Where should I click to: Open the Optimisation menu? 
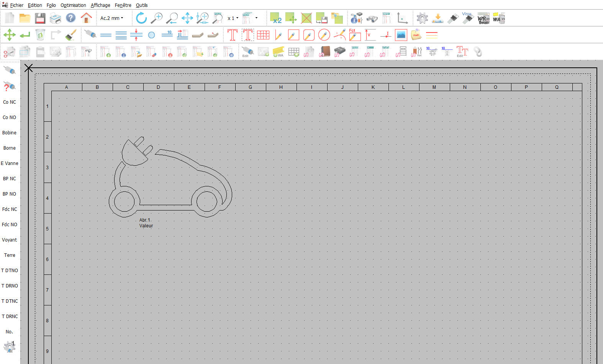tap(73, 5)
